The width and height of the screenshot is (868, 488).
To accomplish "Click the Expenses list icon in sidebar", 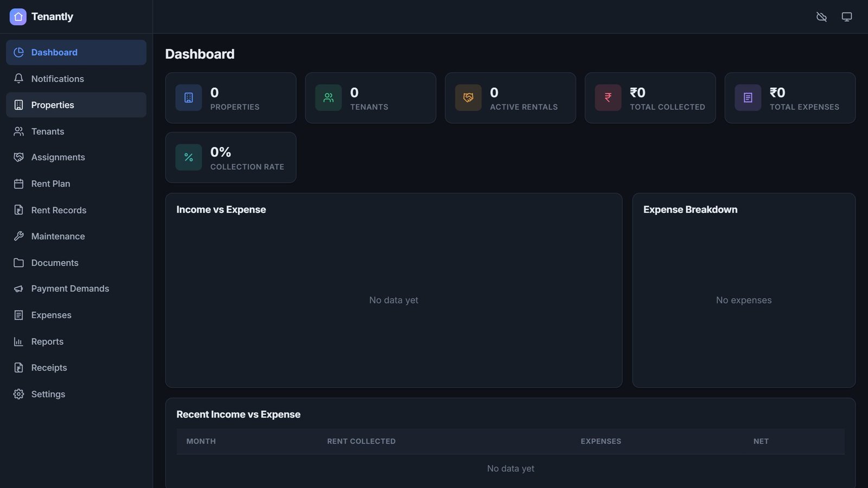I will (x=18, y=315).
